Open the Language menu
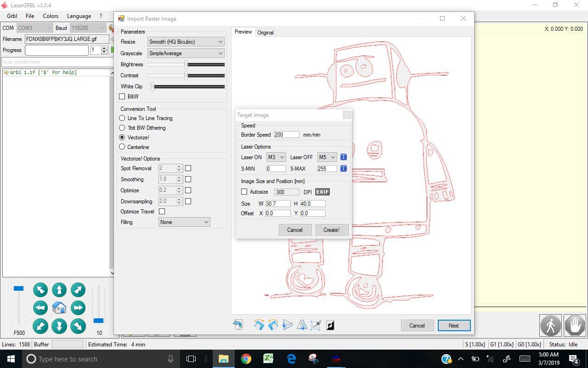Image resolution: width=588 pixels, height=368 pixels. point(79,16)
